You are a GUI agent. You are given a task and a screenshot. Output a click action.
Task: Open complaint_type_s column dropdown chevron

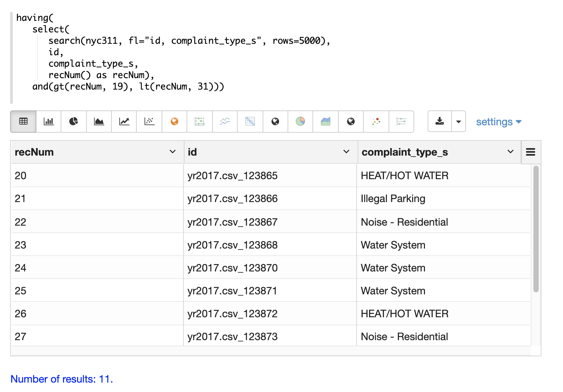tap(510, 152)
